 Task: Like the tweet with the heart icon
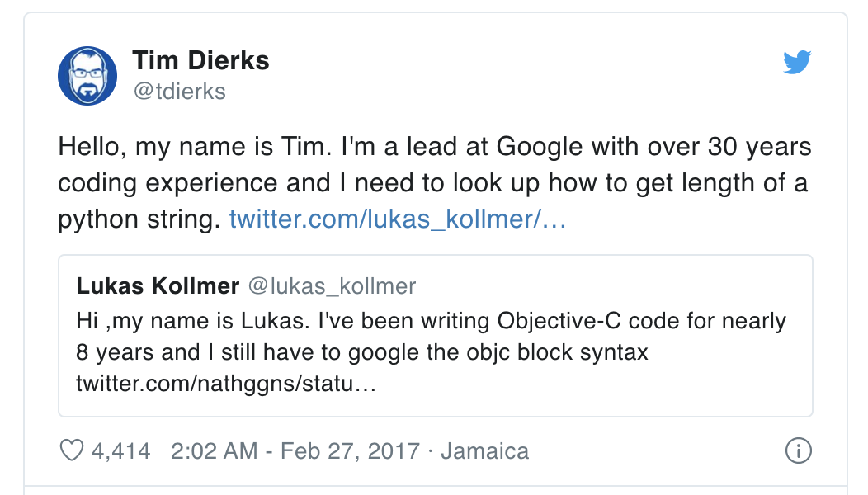click(73, 451)
